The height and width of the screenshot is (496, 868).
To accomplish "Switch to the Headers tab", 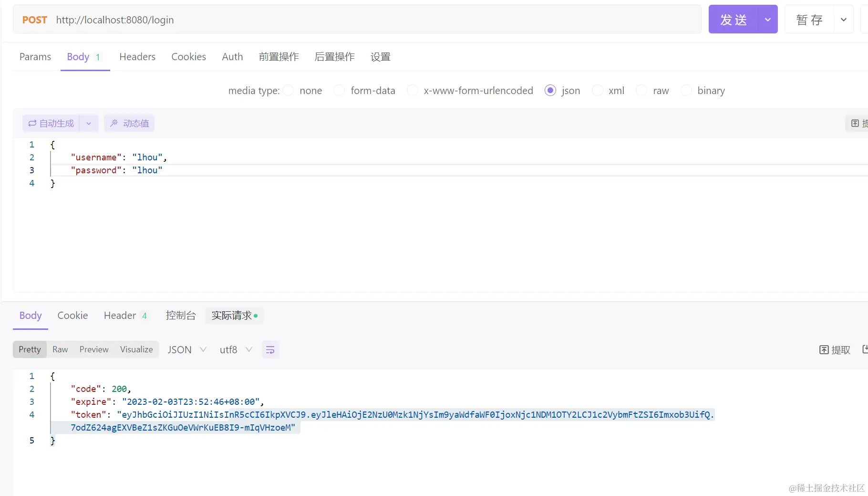I will click(137, 57).
